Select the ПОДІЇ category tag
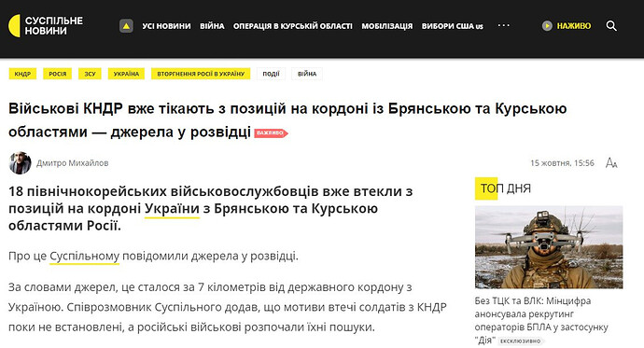Viewport: 644px width, 348px height. [x=271, y=74]
